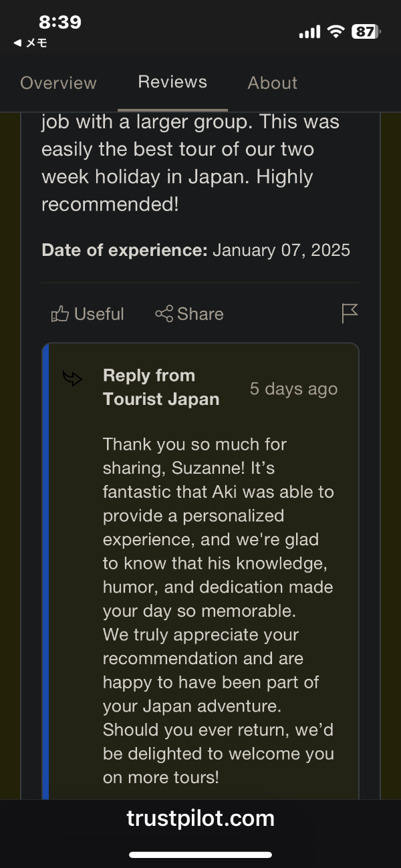Viewport: 401px width, 868px height.
Task: Open the About tab
Action: 273,83
